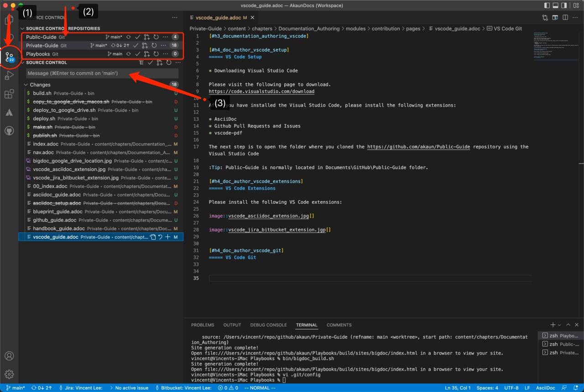Collapse the Source Control Repositories section
Viewport: 584px width, 392px height.
click(x=22, y=29)
